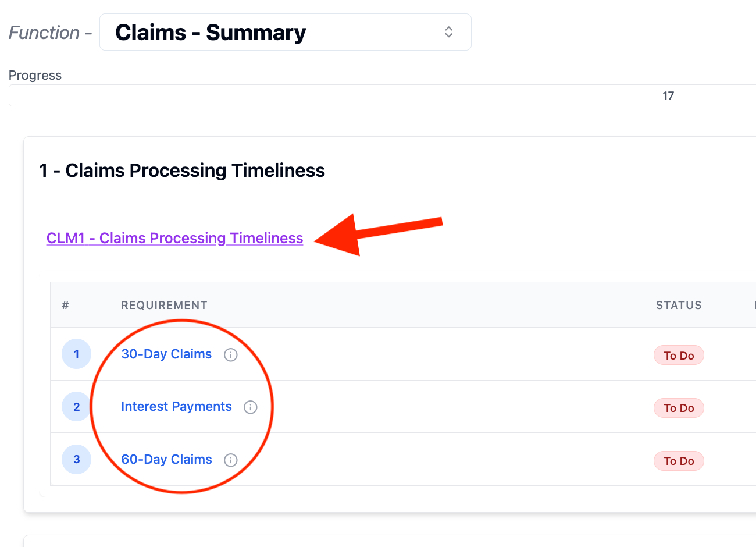Click the up-down chevron icon in Function selector
This screenshot has width=756, height=547.
448,32
